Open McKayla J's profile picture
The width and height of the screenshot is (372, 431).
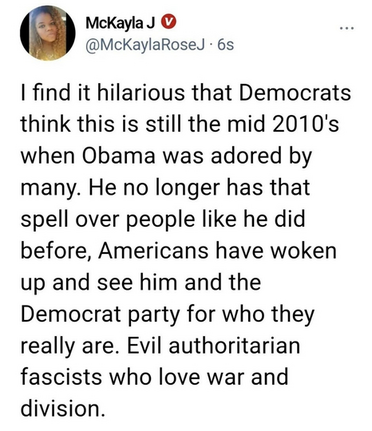pyautogui.click(x=47, y=33)
